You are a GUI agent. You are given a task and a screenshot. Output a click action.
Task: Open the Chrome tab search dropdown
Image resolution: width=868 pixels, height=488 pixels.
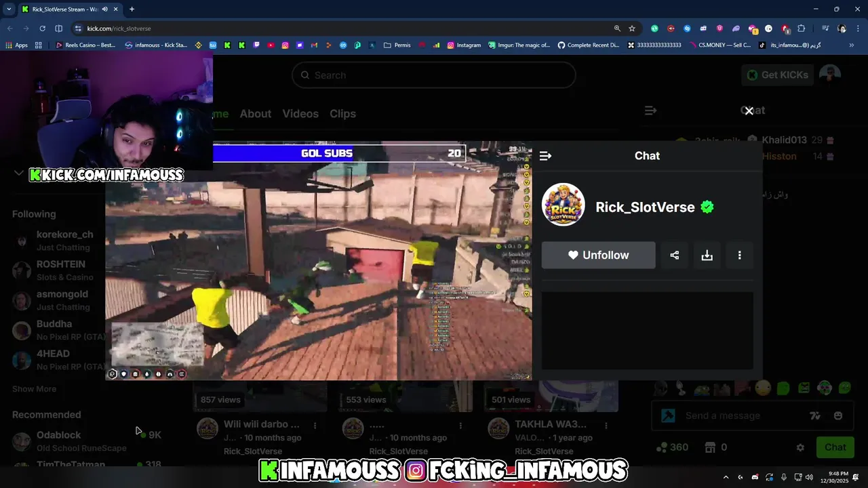pos(9,9)
